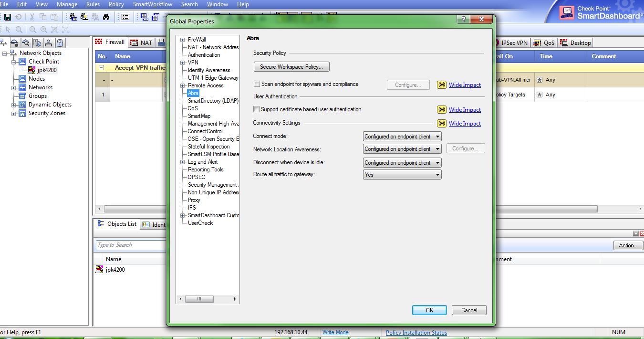Image resolution: width=644 pixels, height=339 pixels.
Task: Open the network objects tree tab icon
Action: (x=3, y=43)
